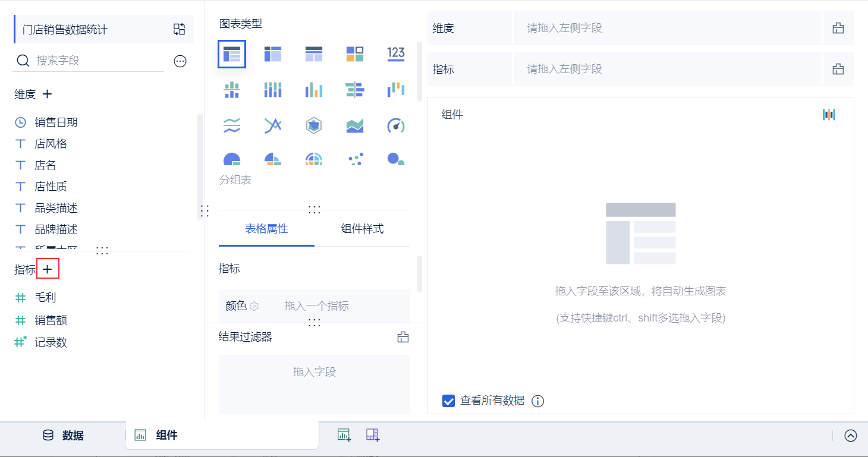Choose the partitioned column chart icon
Screen dimensions: 868x457
pyautogui.click(x=231, y=90)
